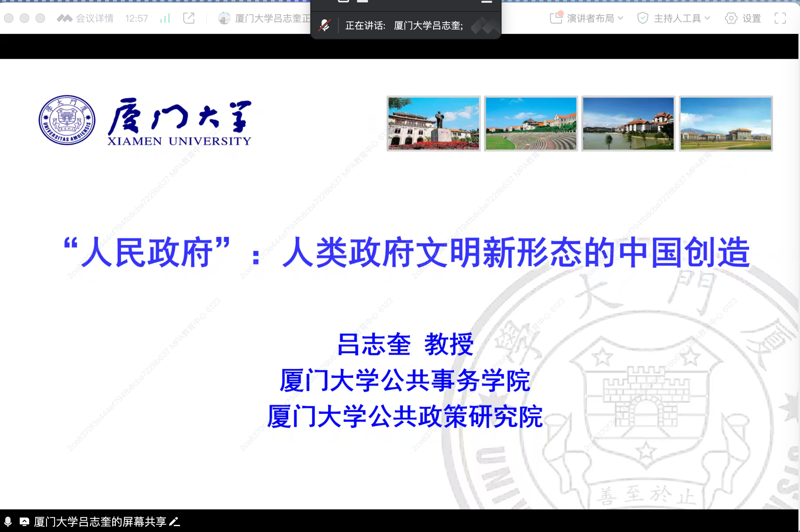Click the annotate pencil icon next to screen share label
The image size is (800, 532).
click(x=175, y=522)
